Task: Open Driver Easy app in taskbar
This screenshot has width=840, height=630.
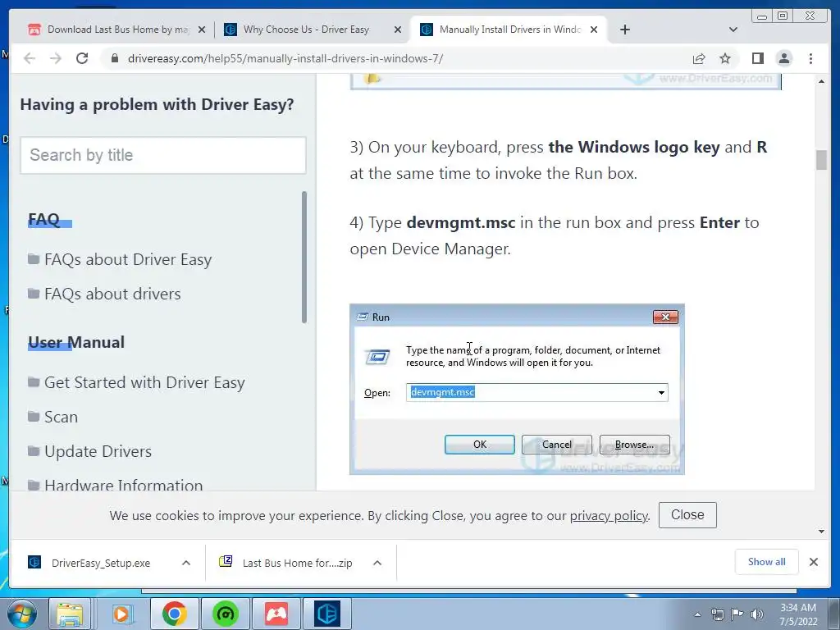Action: pyautogui.click(x=327, y=614)
